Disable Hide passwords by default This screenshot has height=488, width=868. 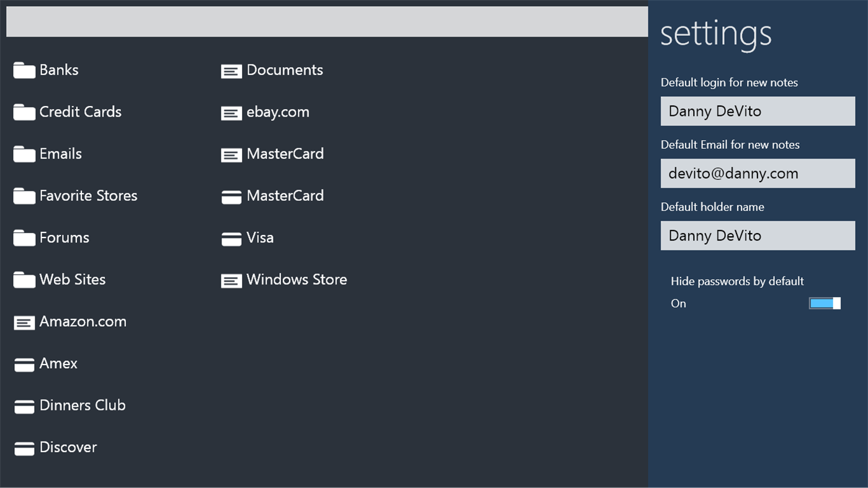click(824, 303)
